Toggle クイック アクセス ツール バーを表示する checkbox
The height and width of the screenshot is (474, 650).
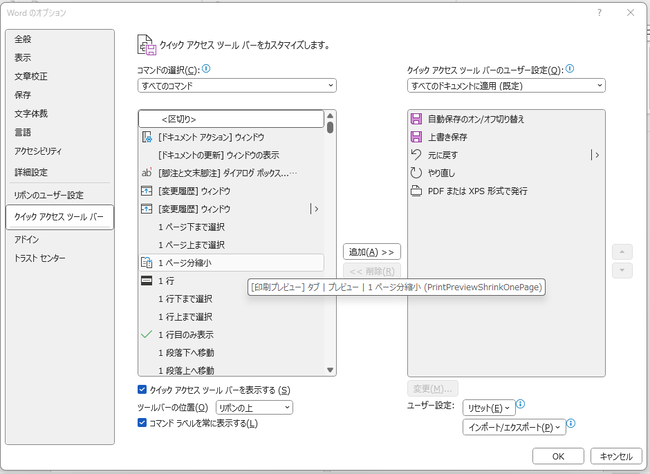coord(142,389)
